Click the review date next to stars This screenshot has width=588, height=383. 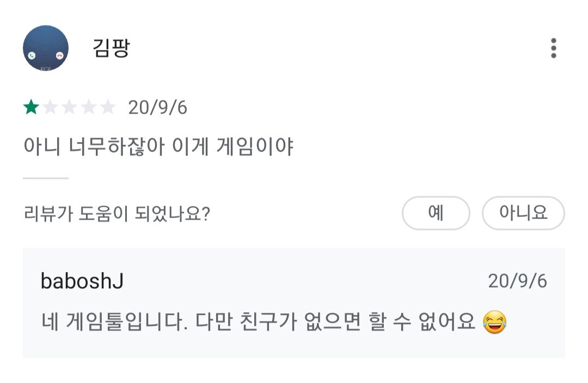[x=157, y=108]
